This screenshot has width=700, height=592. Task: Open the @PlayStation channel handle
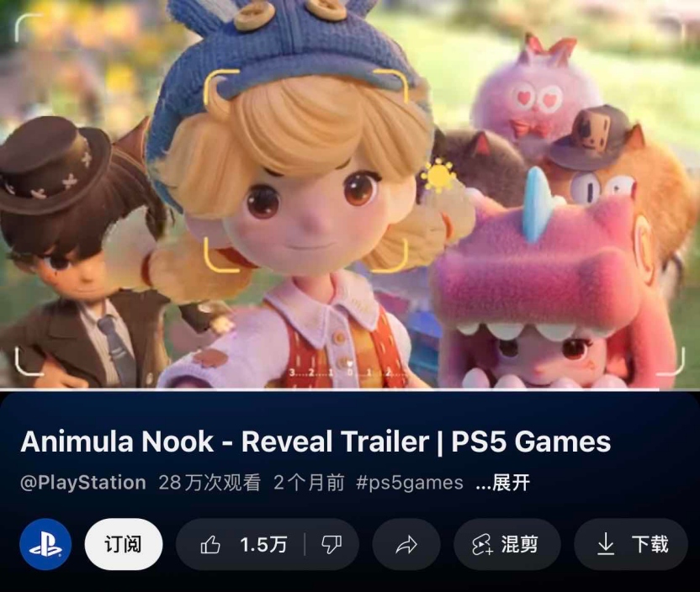83,483
